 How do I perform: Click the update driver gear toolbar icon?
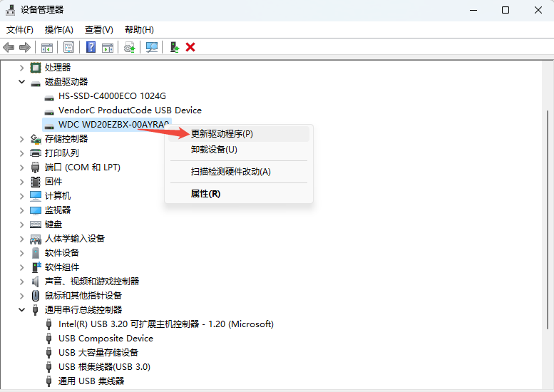click(x=129, y=47)
